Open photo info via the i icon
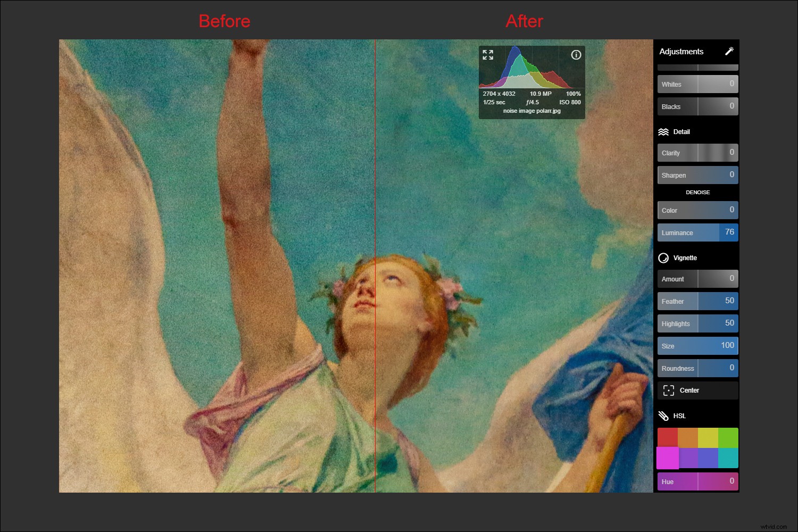Viewport: 798px width, 532px height. tap(576, 54)
